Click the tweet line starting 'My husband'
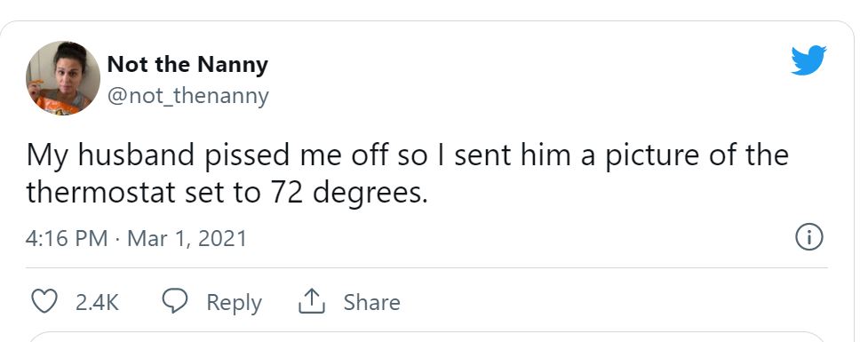 point(408,155)
